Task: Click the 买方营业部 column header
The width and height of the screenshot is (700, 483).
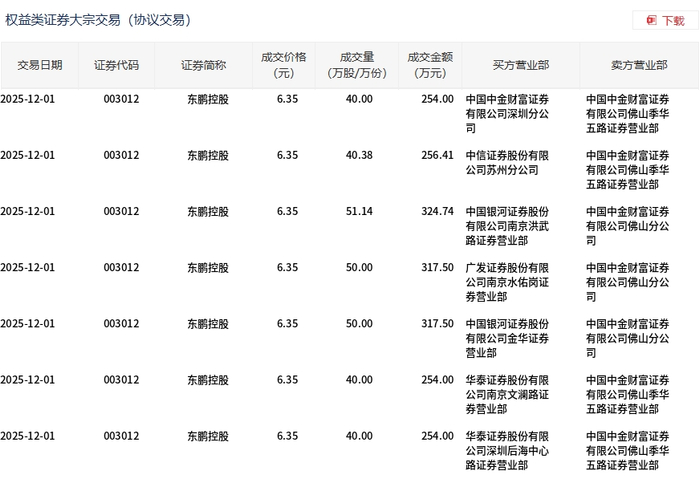Action: point(521,65)
